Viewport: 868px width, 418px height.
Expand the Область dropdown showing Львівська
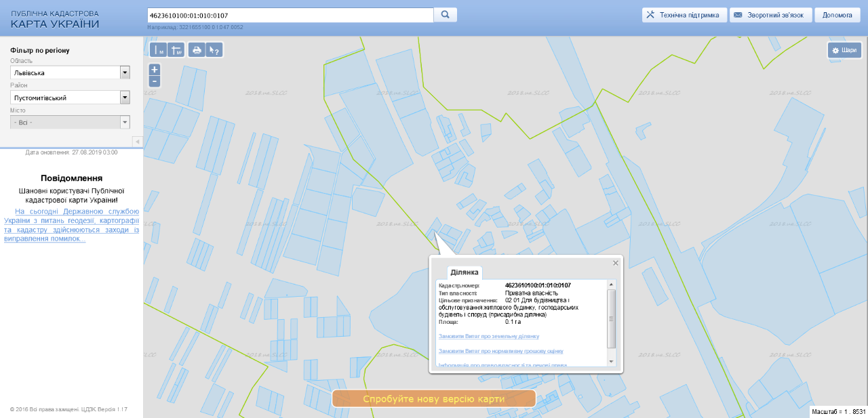125,72
